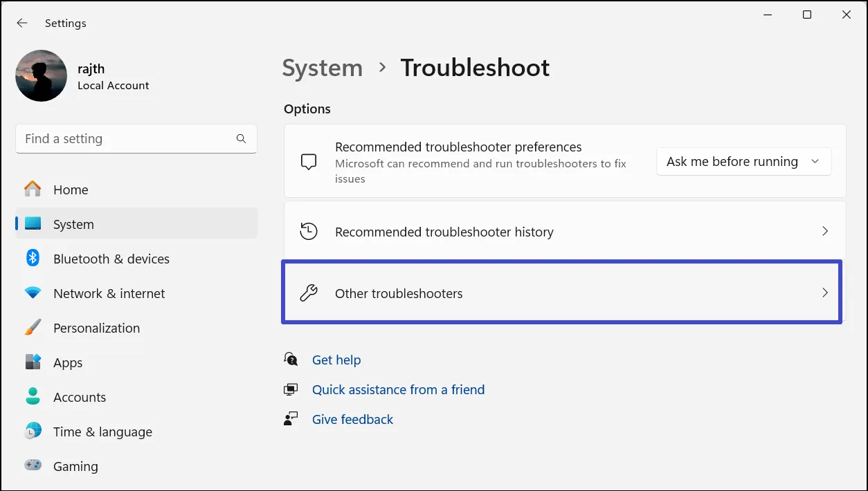Viewport: 868px width, 491px height.
Task: Select the System sidebar item
Action: pos(73,224)
